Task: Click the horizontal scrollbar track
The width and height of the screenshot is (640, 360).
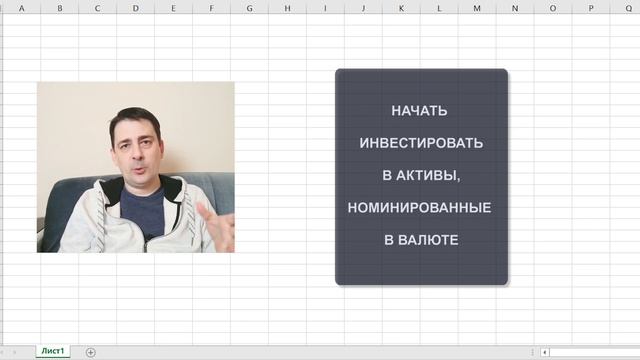Action: coord(594,352)
